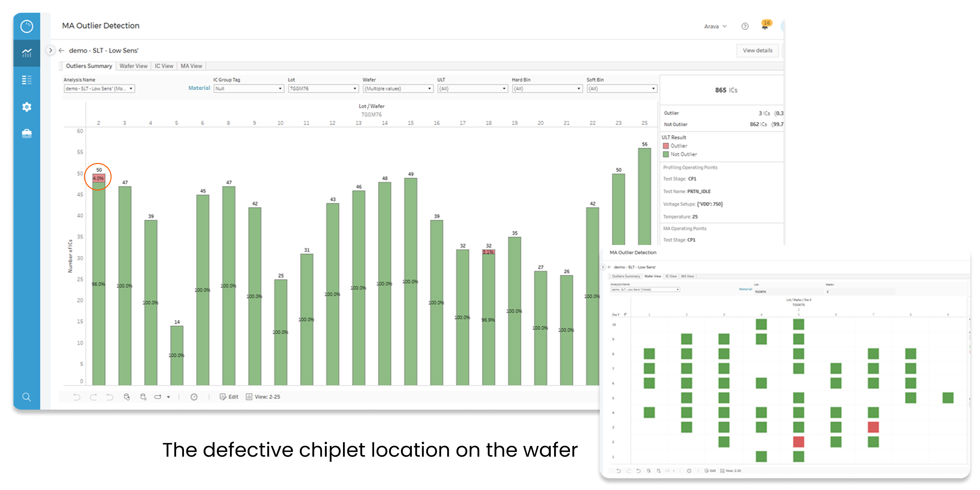Open the Lot TGGM76 dropdown
The height and width of the screenshot is (490, 980).
[x=323, y=89]
